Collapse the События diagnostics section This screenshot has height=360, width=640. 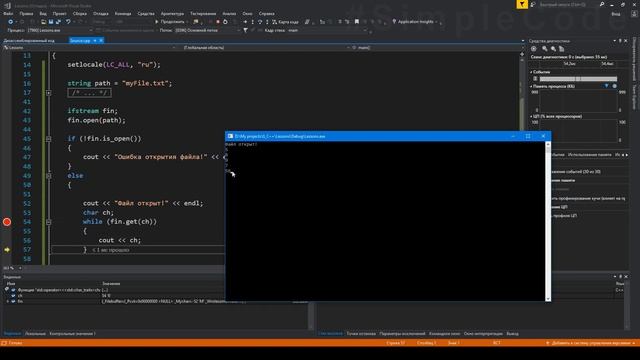(x=531, y=72)
